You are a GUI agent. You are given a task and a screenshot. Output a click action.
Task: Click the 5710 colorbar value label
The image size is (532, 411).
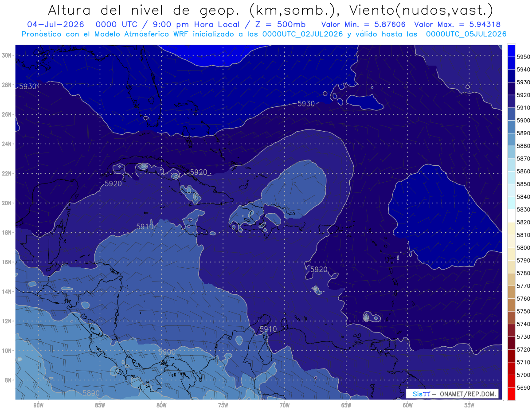[x=524, y=362]
